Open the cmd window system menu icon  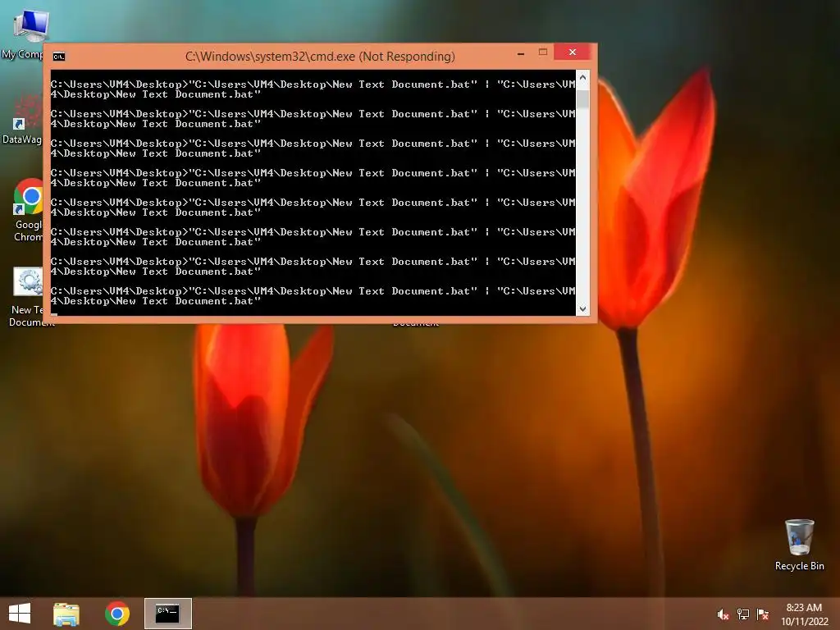tap(59, 57)
